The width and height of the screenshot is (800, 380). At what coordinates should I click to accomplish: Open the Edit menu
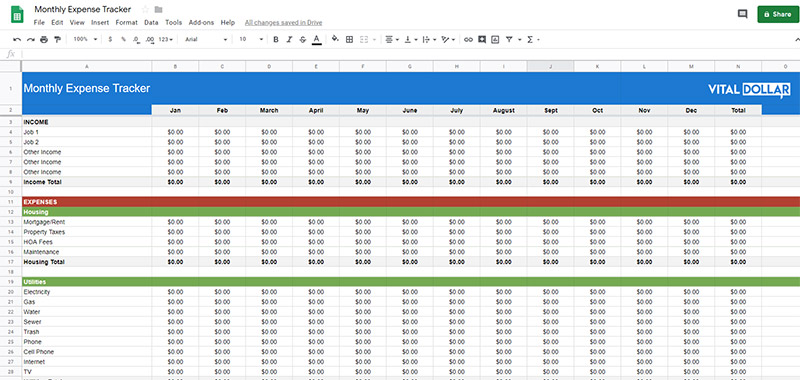coord(57,22)
